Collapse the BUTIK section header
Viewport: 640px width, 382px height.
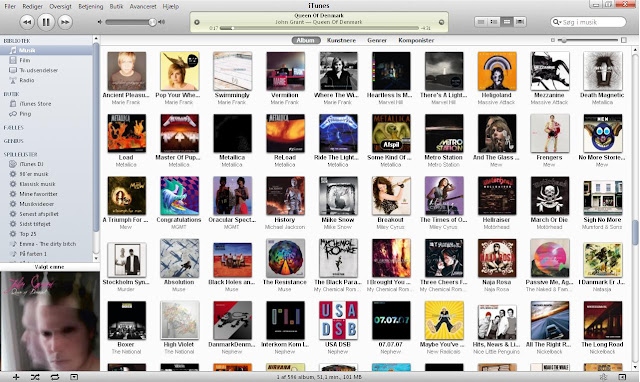click(x=11, y=94)
